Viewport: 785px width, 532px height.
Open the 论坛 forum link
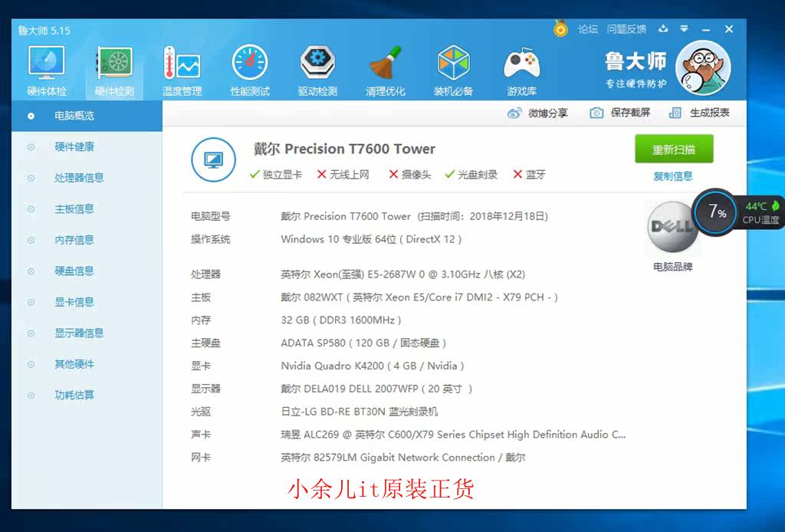pos(588,29)
